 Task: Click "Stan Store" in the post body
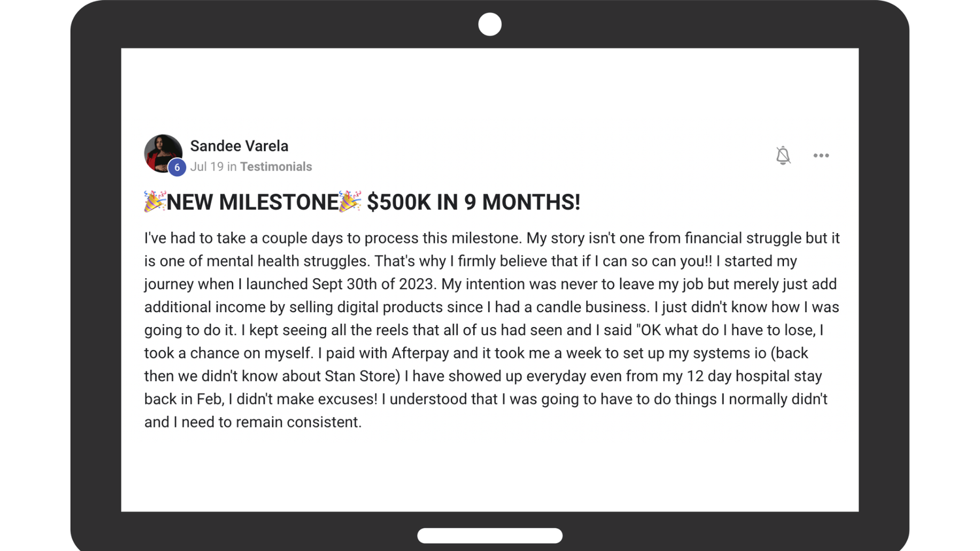tap(360, 377)
